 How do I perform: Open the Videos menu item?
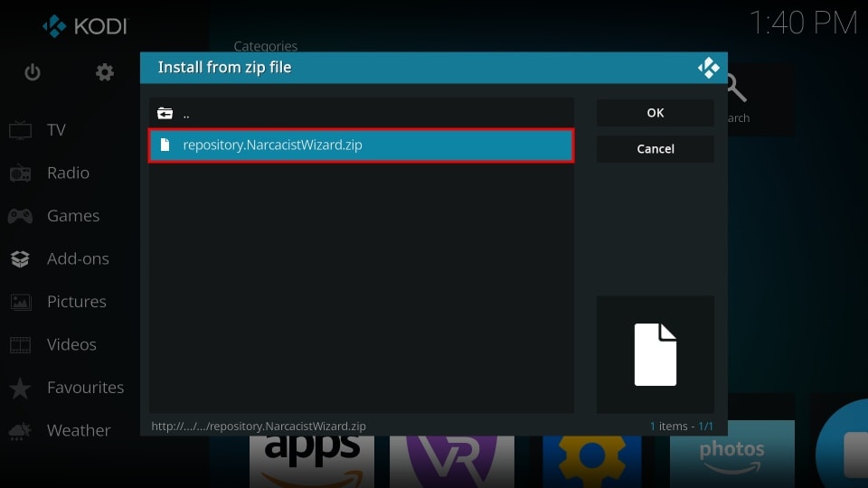pyautogui.click(x=70, y=344)
